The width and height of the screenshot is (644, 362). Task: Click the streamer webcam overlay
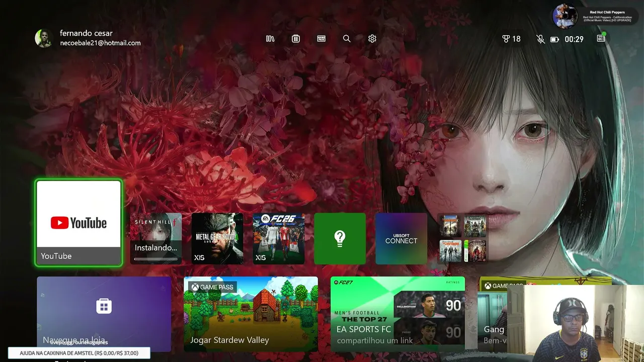(576, 323)
